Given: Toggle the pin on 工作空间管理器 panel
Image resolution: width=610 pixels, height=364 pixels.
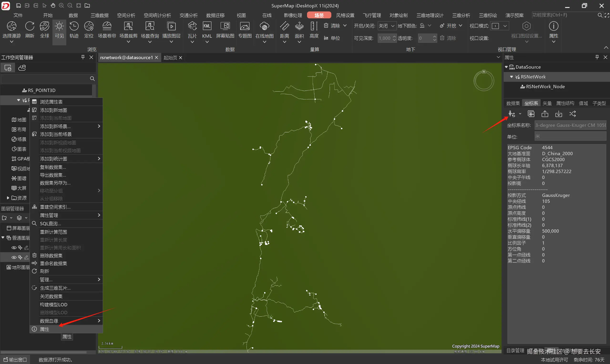Looking at the screenshot, I should click(x=83, y=57).
